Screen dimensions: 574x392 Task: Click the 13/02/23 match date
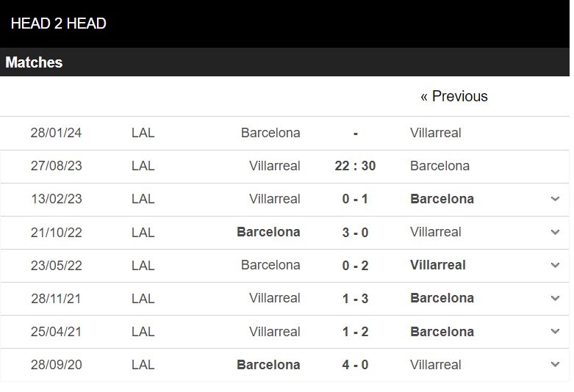(57, 199)
